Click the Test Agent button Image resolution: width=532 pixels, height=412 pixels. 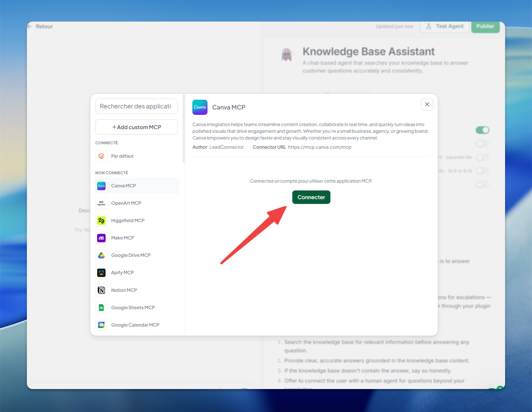(x=445, y=26)
